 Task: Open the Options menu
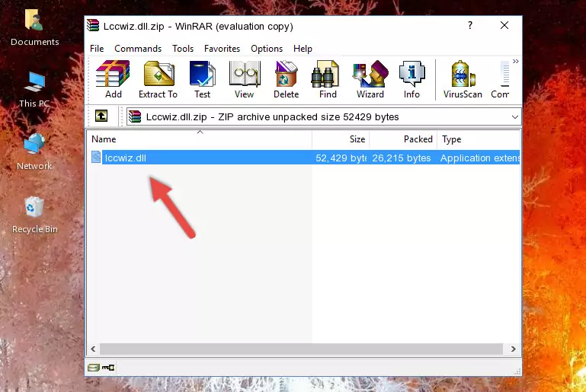(x=267, y=49)
